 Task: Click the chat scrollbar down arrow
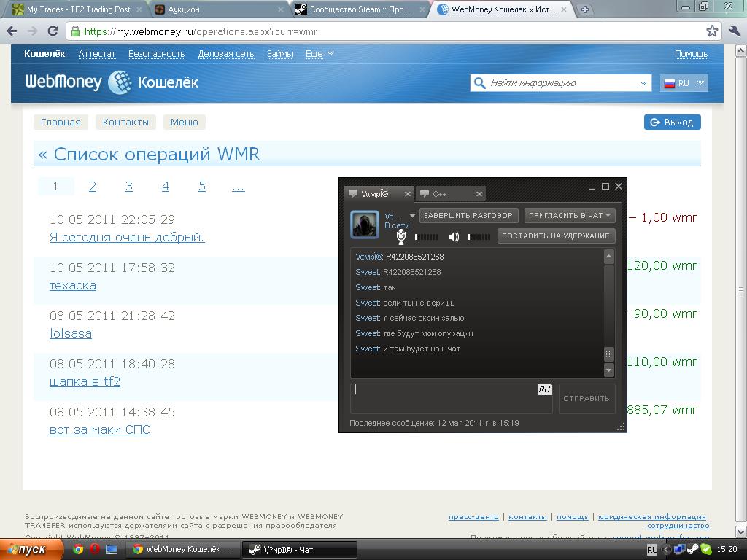pos(608,370)
